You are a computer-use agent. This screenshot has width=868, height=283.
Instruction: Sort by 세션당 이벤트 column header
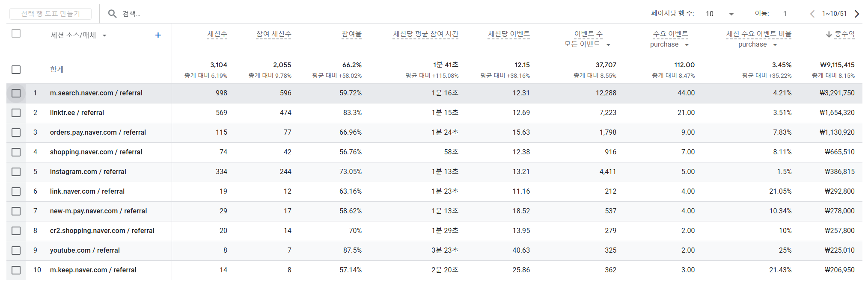509,34
